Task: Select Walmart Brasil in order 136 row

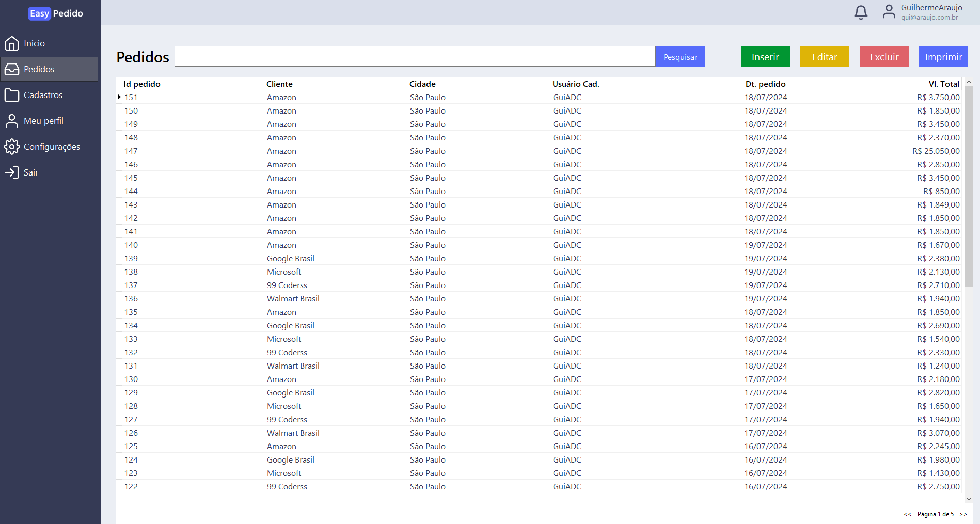Action: (293, 298)
